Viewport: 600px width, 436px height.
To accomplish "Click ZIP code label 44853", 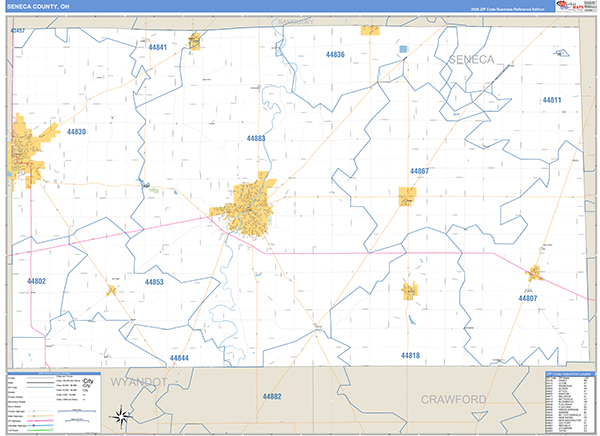I will 154,282.
